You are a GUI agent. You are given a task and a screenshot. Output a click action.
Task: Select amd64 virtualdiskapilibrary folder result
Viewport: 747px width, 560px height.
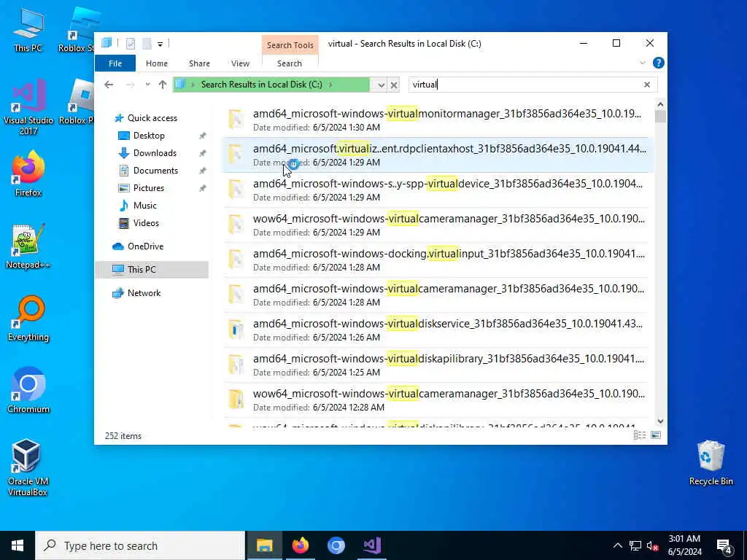coord(436,365)
